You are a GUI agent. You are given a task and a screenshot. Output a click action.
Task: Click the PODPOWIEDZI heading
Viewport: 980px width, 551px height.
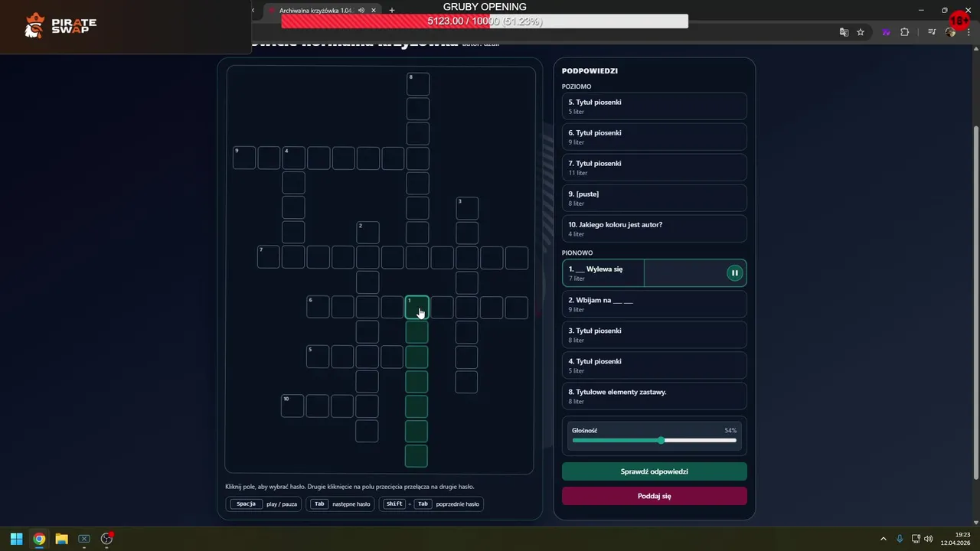pos(590,71)
